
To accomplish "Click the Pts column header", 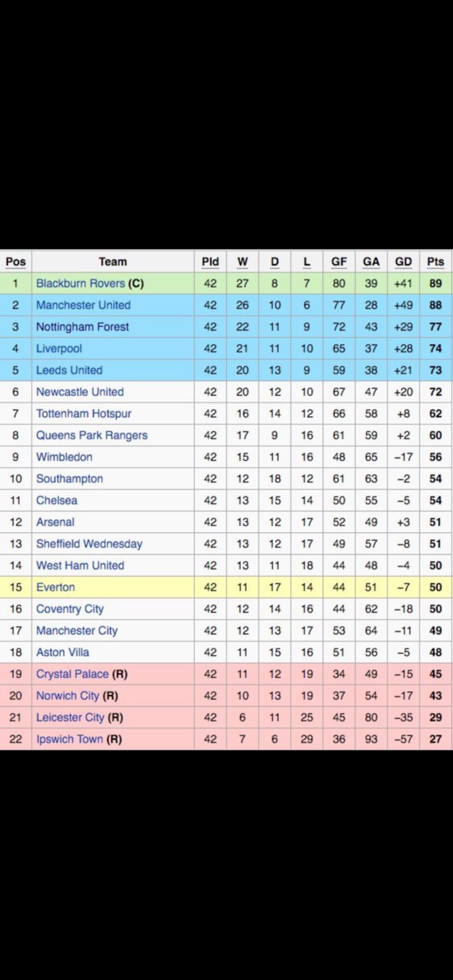I will click(436, 262).
